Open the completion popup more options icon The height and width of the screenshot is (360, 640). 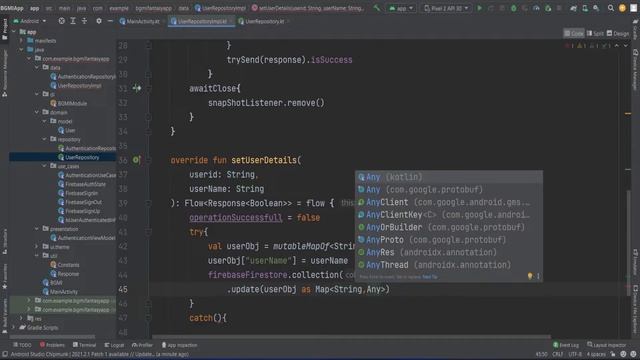point(538,276)
